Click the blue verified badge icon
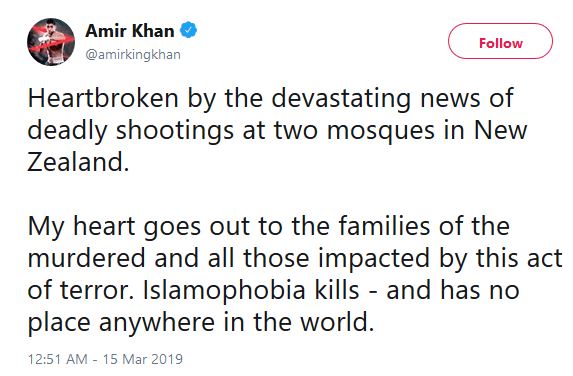This screenshot has height=376, width=573. (189, 30)
